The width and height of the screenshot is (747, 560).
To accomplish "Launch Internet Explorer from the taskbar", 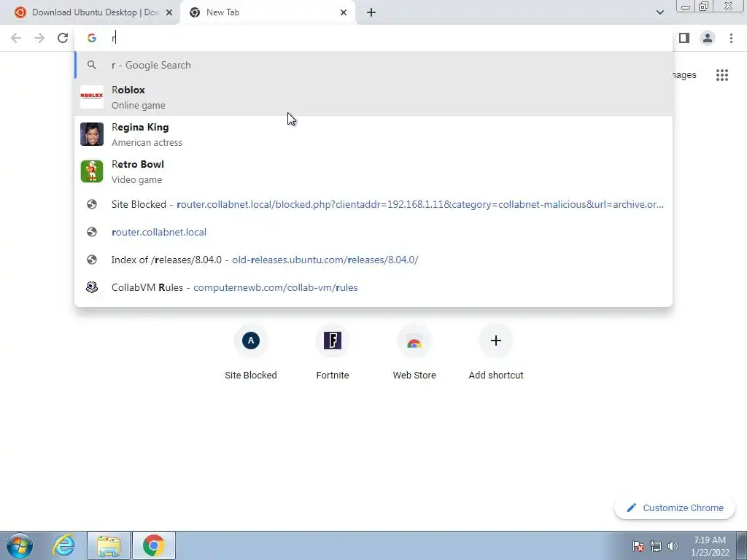I will pyautogui.click(x=64, y=545).
